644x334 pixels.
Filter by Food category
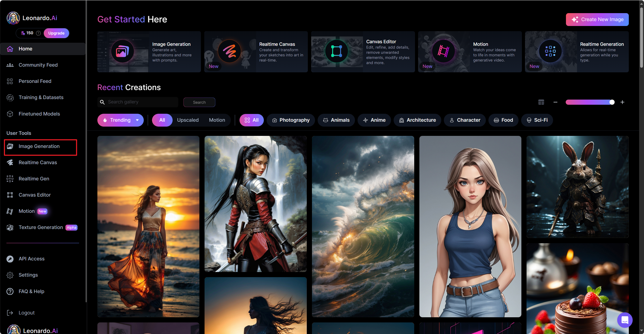pyautogui.click(x=503, y=120)
